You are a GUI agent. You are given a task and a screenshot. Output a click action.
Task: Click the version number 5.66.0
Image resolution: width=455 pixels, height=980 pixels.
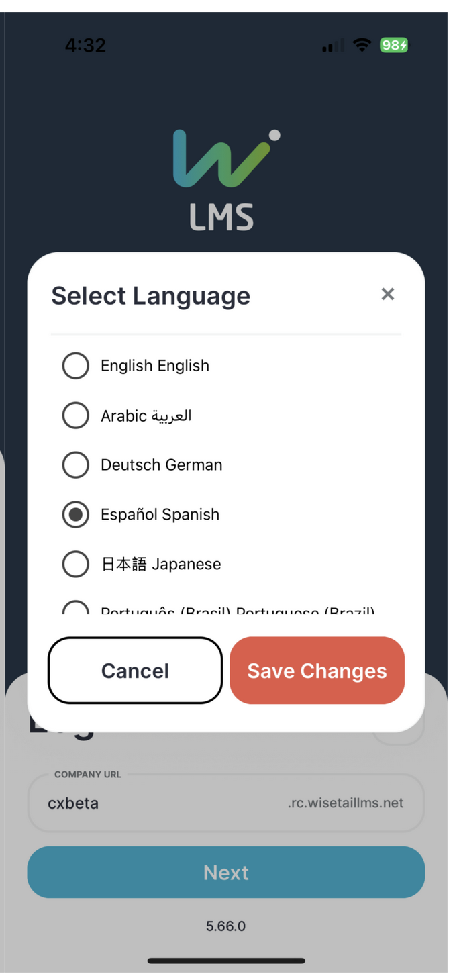[225, 926]
